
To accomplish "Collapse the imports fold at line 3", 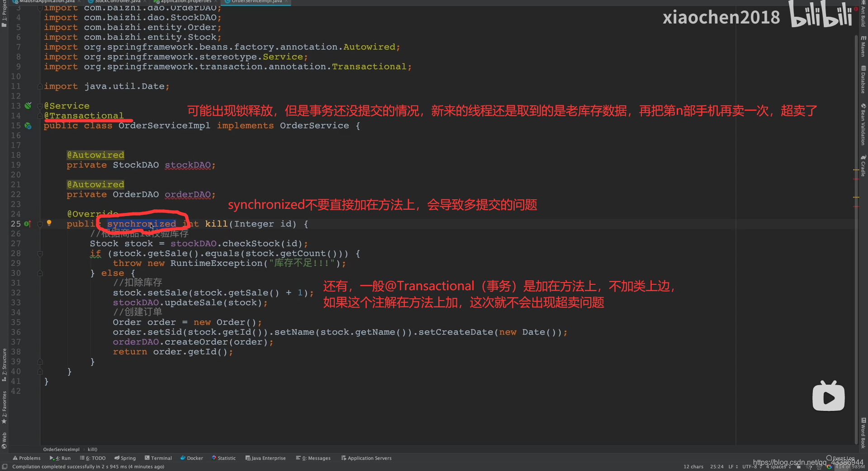I will tap(40, 8).
